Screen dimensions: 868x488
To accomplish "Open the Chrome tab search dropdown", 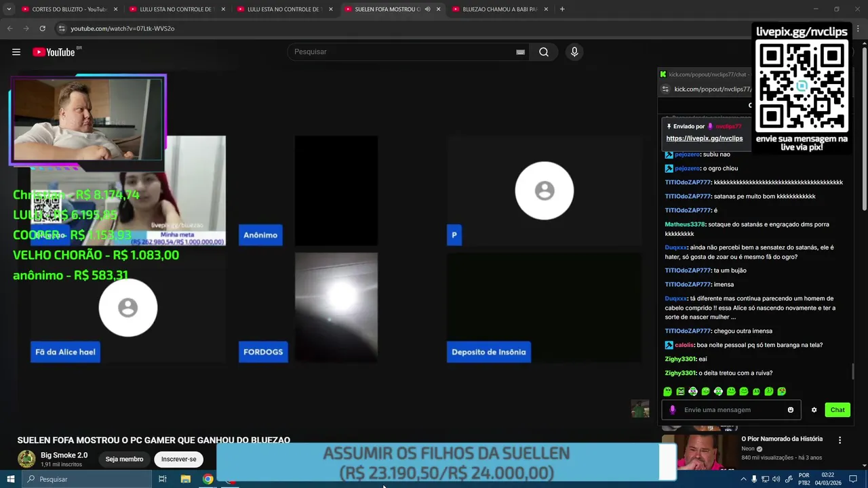I will point(9,9).
